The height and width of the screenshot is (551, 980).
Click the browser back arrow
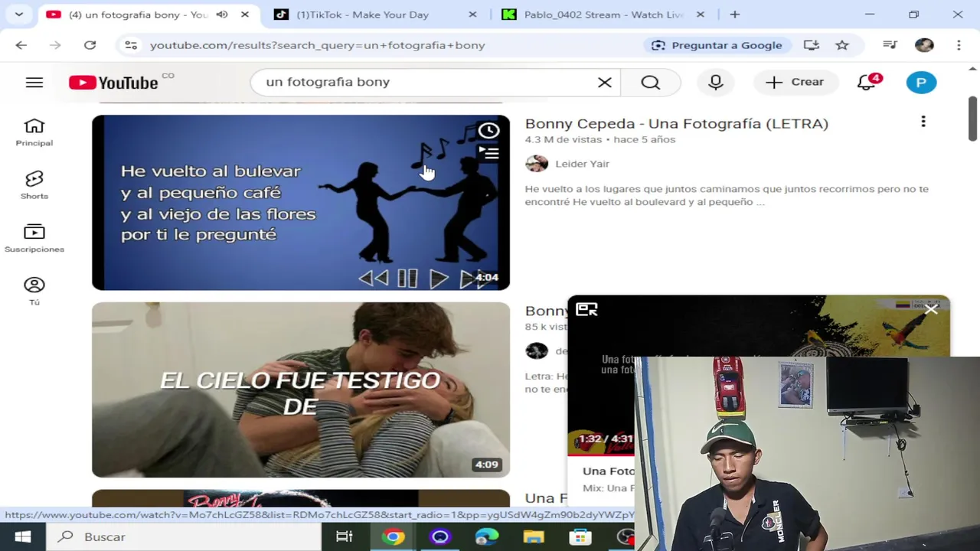21,45
